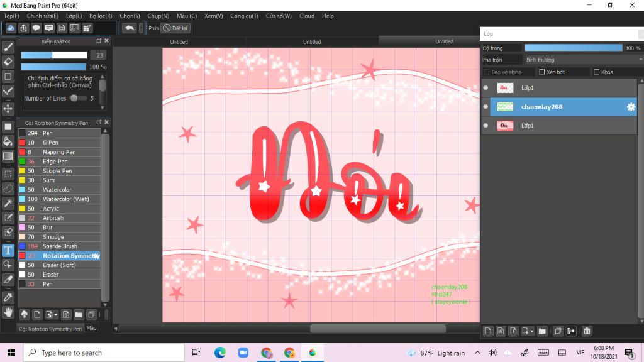Select the rectangular Selection tool
644x362 pixels.
coord(8,174)
